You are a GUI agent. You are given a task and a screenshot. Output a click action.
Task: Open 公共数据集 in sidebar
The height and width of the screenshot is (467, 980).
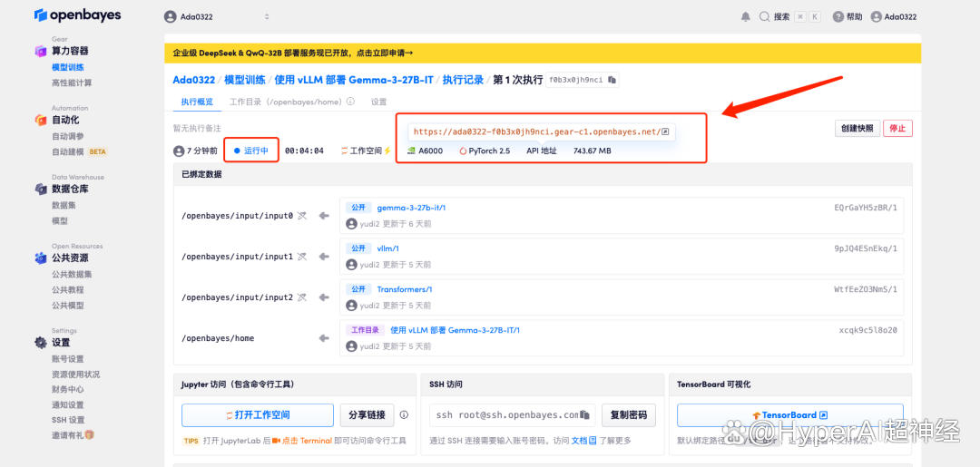(x=72, y=274)
